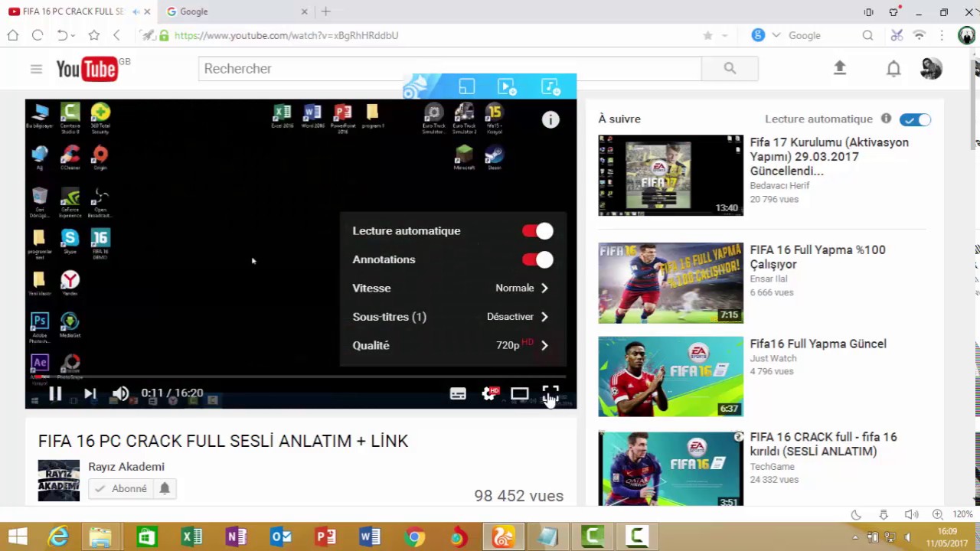The width and height of the screenshot is (980, 551).
Task: Open the Vitesse speed submenu
Action: (x=452, y=289)
